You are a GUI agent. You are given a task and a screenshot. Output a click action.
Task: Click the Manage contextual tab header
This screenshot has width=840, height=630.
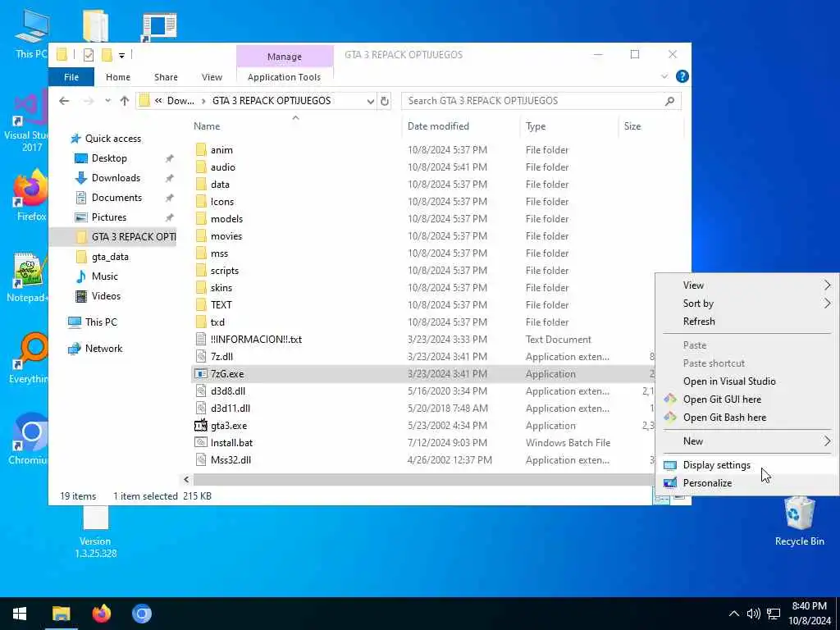284,57
